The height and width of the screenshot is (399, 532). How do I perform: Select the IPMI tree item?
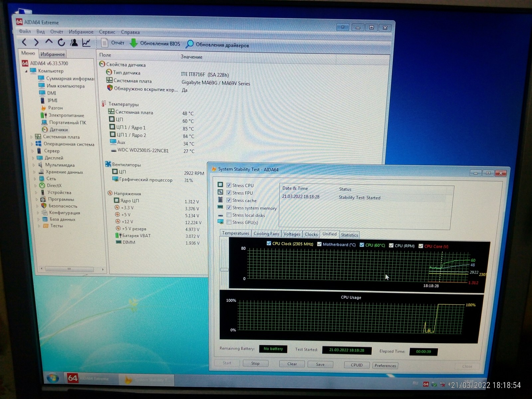tap(52, 100)
